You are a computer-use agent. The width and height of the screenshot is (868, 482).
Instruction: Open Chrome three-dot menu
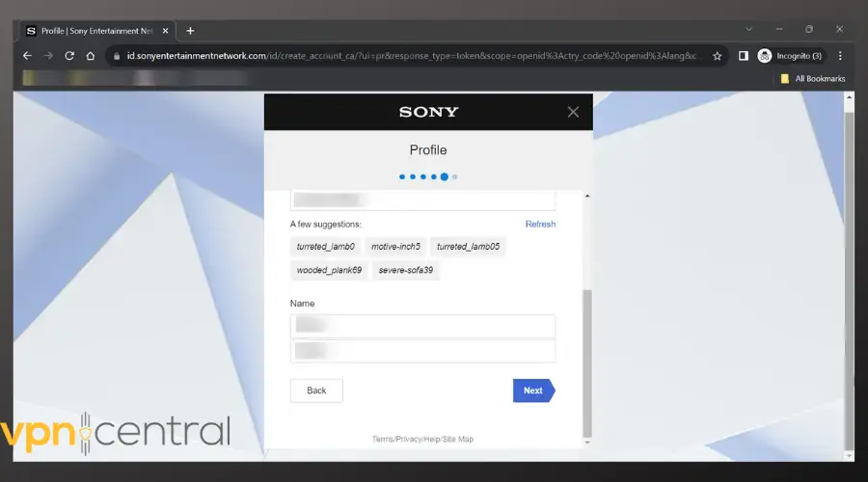[840, 56]
